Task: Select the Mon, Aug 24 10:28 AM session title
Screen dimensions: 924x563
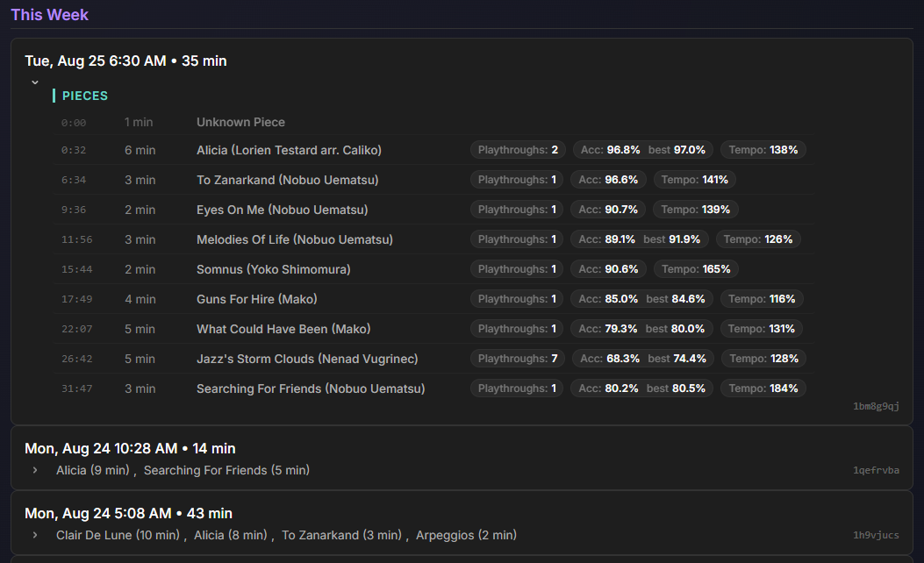Action: click(x=130, y=448)
